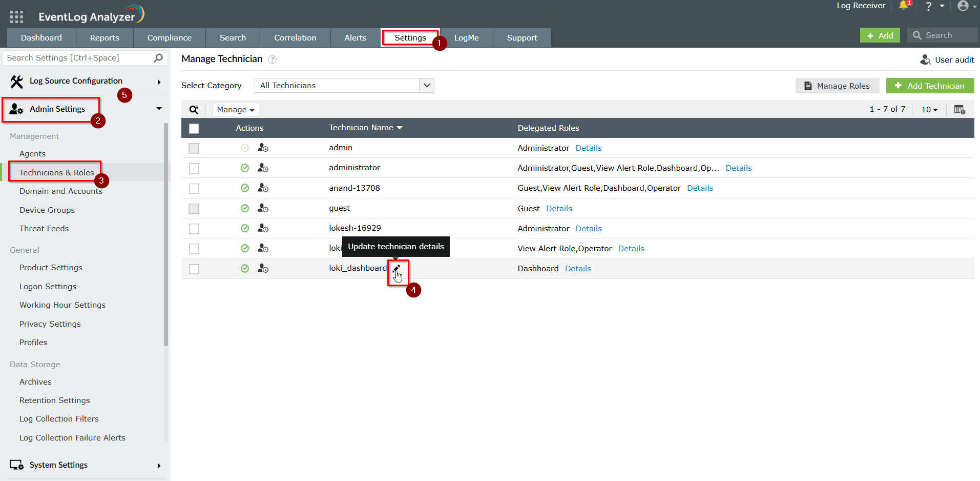
Task: Open the Alerts tab
Action: coord(356,38)
